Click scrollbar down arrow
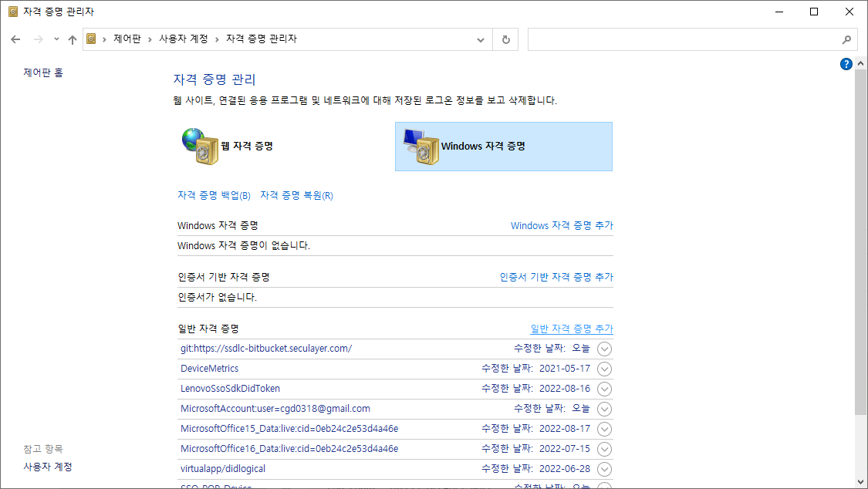The height and width of the screenshot is (489, 868). 860,482
